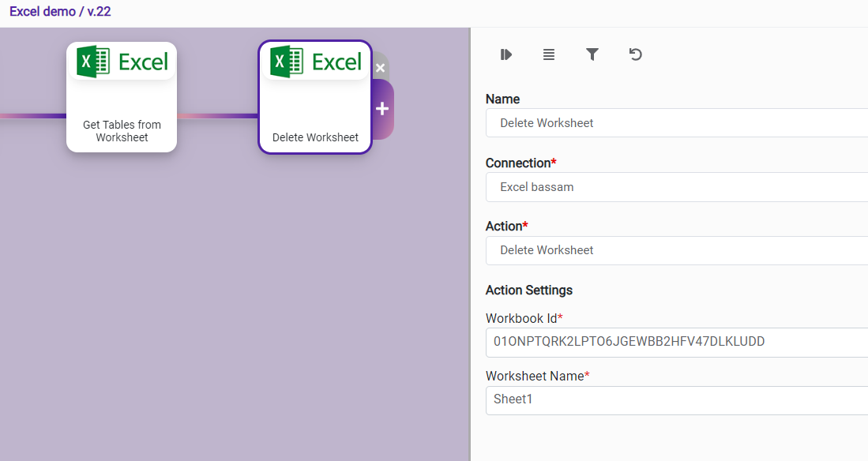Click Excel logo on Delete Worksheet node
This screenshot has width=868, height=461.
(315, 62)
